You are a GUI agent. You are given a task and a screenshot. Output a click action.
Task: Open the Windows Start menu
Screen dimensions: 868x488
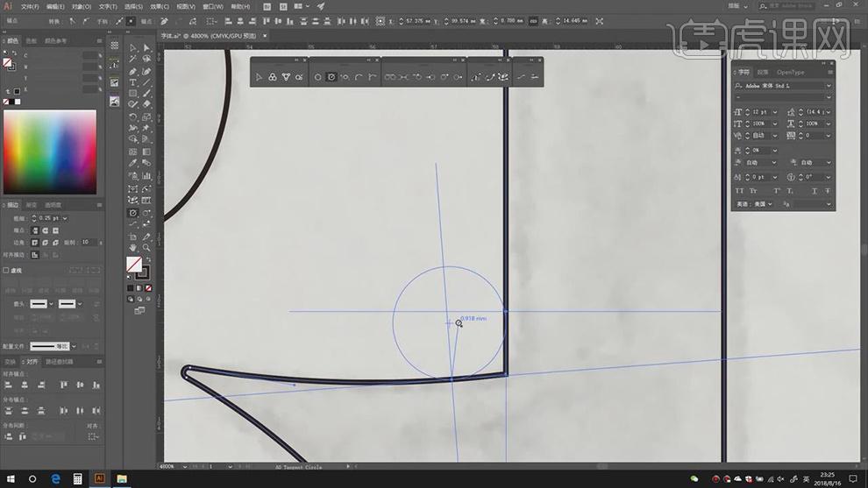[x=11, y=478]
